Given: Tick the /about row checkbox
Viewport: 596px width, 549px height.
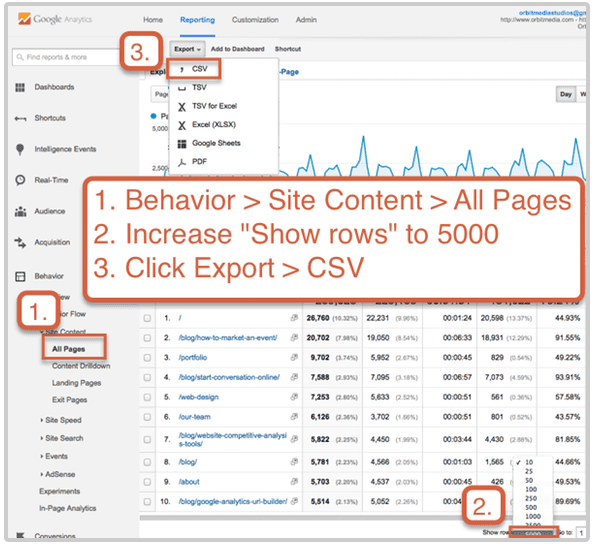Looking at the screenshot, I should 147,482.
